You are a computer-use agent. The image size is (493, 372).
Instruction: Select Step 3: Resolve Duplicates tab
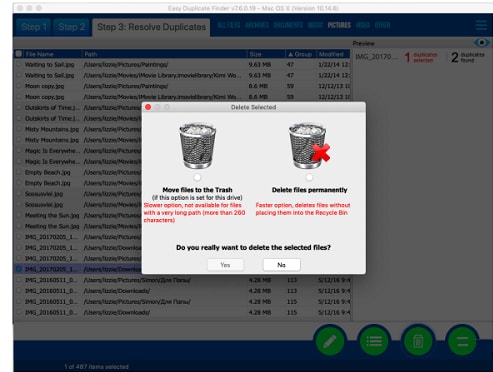[x=151, y=27]
